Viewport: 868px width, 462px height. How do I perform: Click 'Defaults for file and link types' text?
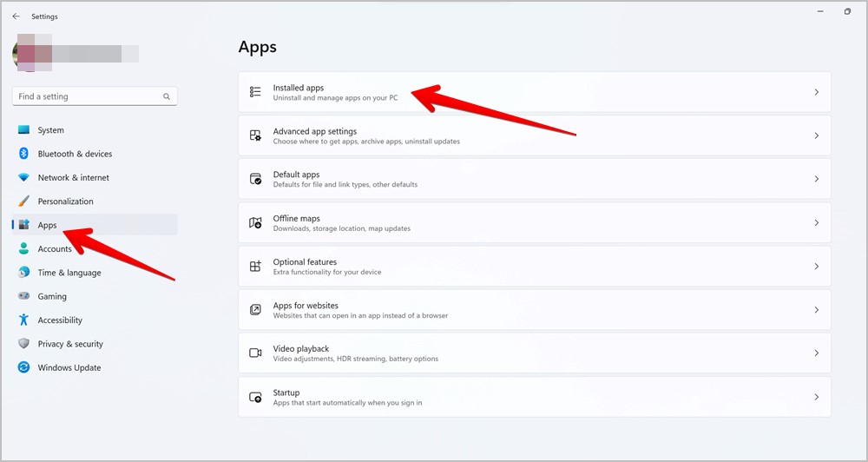(345, 184)
